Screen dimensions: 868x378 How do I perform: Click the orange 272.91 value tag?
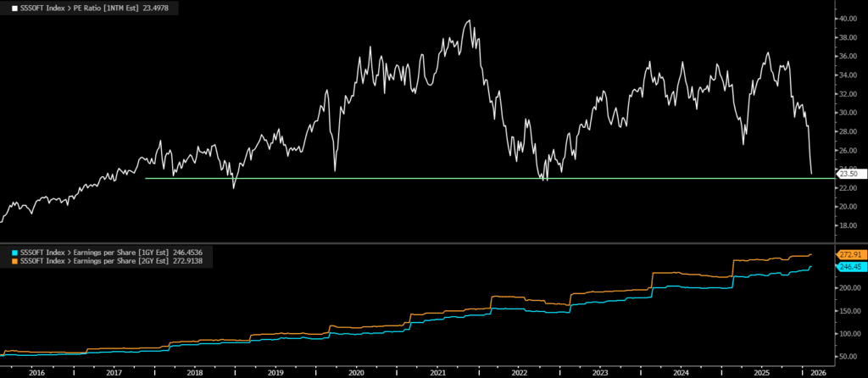tap(850, 254)
